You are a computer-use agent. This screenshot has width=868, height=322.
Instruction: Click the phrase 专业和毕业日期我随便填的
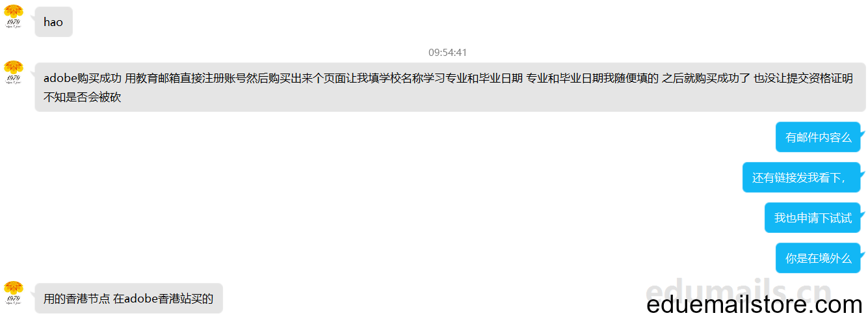pos(592,79)
